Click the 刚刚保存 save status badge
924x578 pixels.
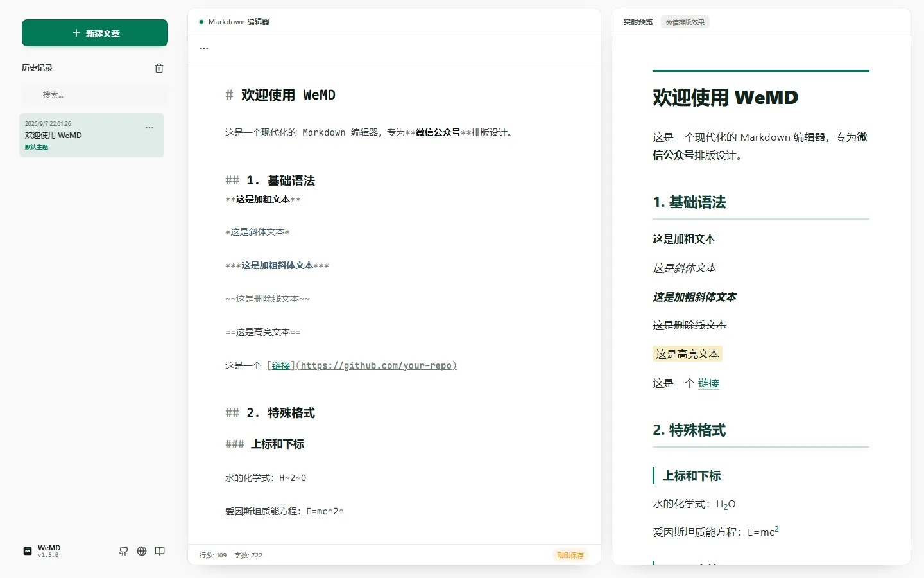(x=570, y=555)
